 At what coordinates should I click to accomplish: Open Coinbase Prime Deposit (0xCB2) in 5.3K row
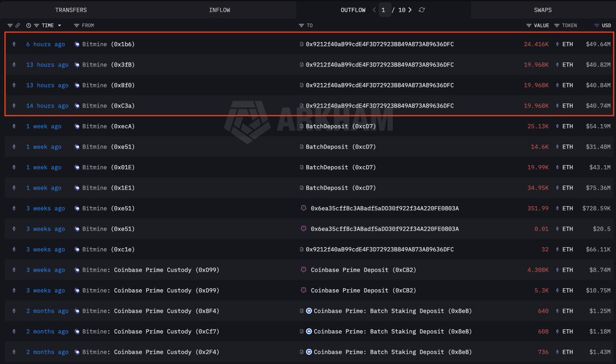363,290
